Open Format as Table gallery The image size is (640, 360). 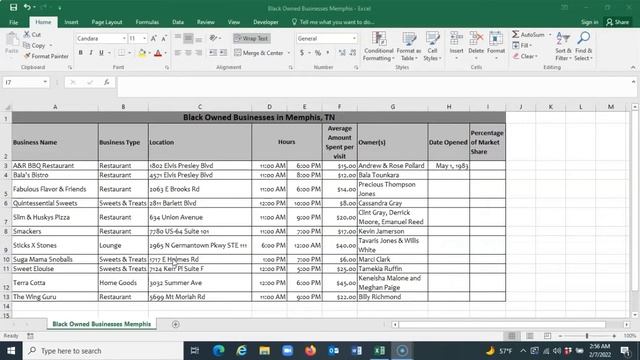409,46
